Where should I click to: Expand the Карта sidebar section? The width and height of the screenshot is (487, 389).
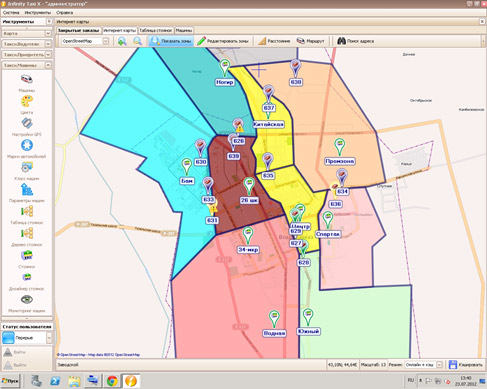[x=48, y=33]
